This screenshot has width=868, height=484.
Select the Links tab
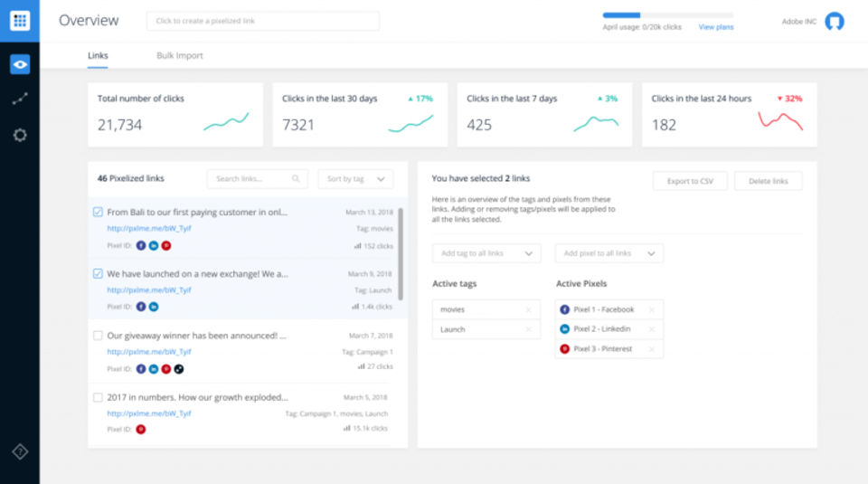point(98,56)
